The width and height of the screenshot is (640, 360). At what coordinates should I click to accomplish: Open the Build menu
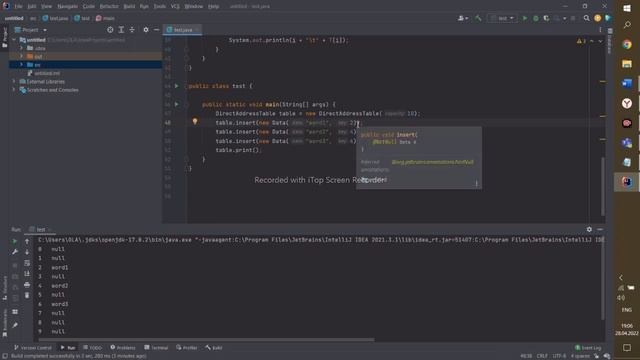[129, 7]
